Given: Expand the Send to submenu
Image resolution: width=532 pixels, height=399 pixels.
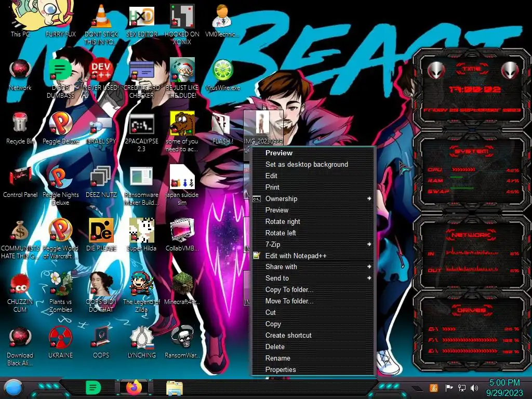Looking at the screenshot, I should click(x=313, y=278).
